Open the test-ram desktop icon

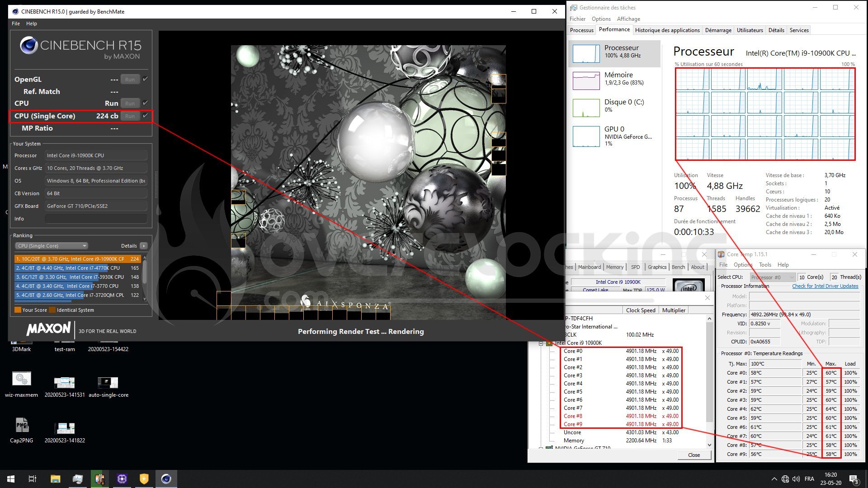pos(65,346)
